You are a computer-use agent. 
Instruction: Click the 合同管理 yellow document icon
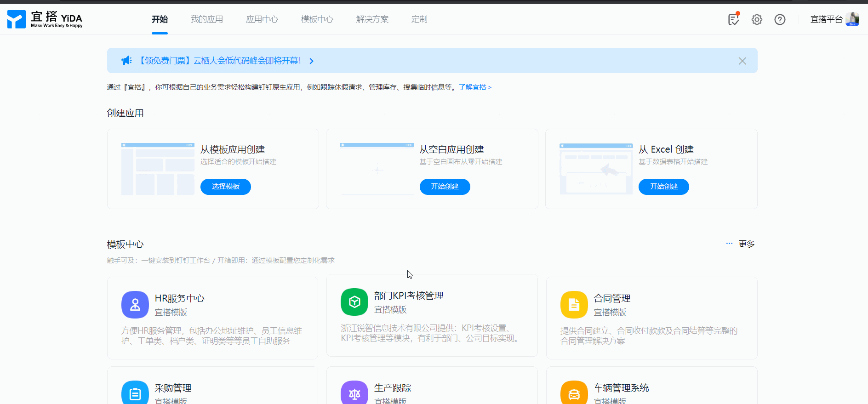tap(574, 304)
